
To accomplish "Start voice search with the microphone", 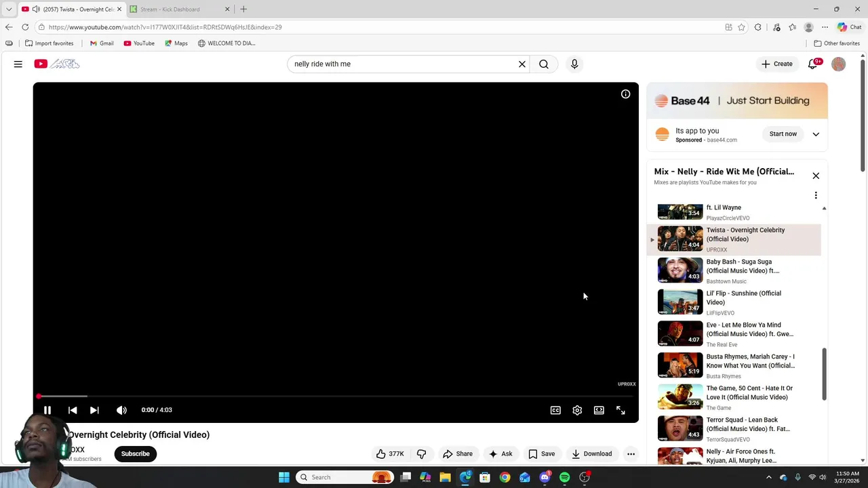I will pos(574,64).
